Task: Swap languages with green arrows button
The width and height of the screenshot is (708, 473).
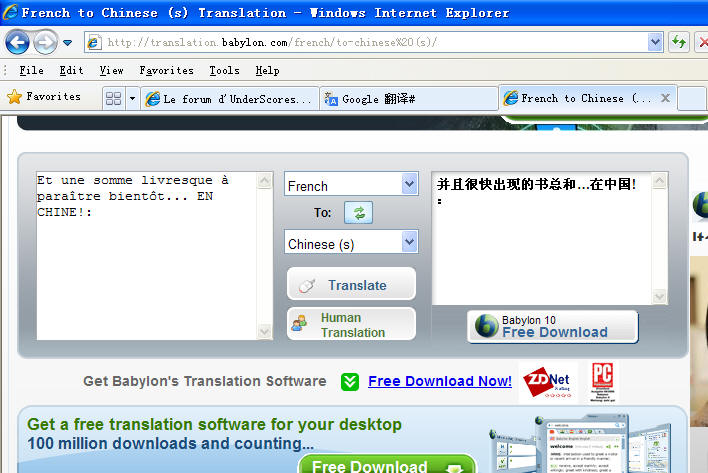Action: point(359,213)
